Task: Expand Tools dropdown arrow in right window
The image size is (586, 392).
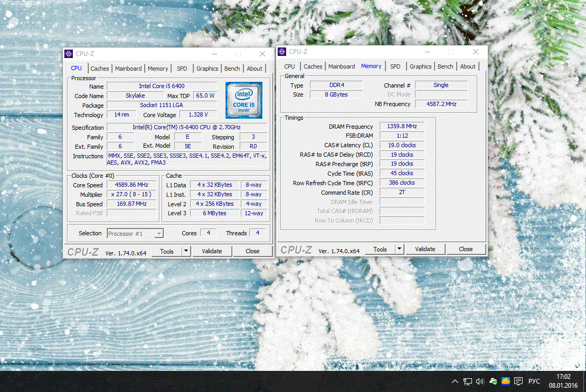Action: (399, 249)
